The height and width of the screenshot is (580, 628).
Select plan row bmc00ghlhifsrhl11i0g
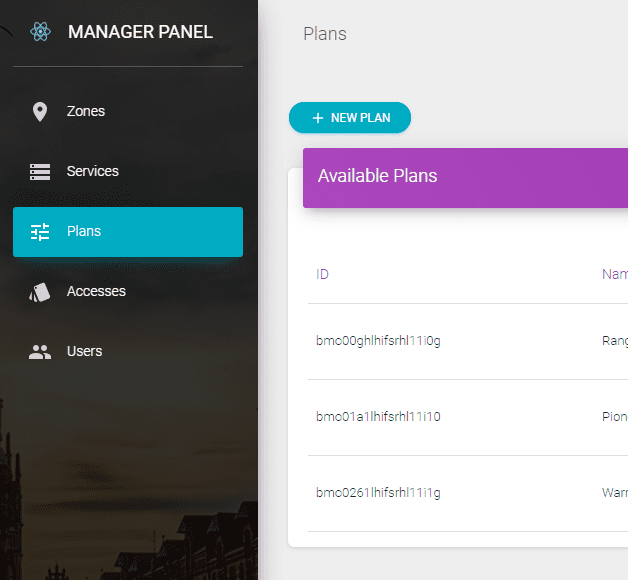click(378, 341)
